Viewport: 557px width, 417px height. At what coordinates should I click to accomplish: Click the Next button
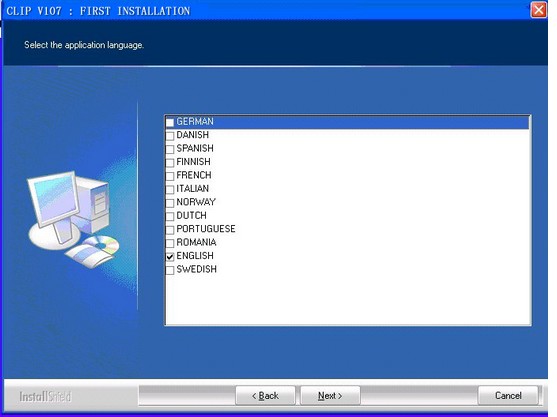coord(330,395)
